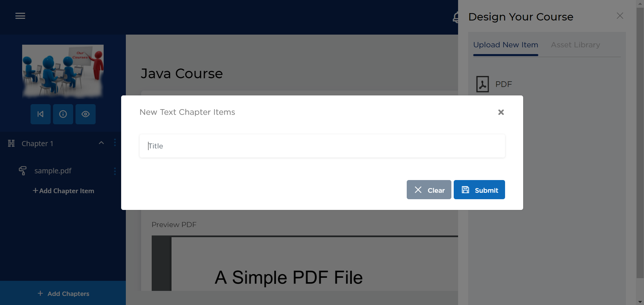Select the Upload New Item tab
Screen dimensions: 644x305
coord(505,45)
